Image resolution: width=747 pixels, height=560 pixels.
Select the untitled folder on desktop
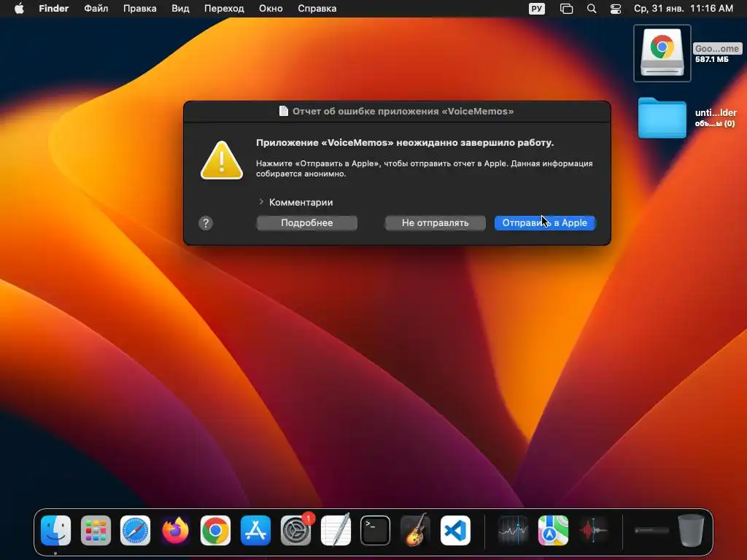click(x=662, y=118)
